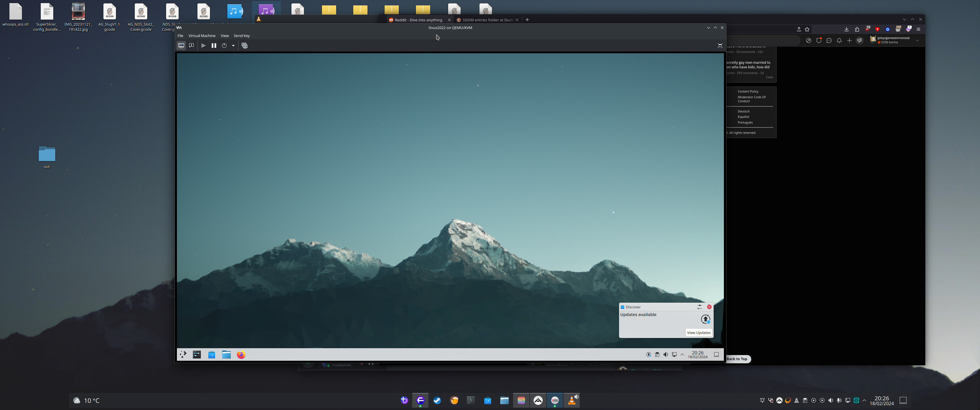Open Firefox in the guest taskbar

(241, 354)
